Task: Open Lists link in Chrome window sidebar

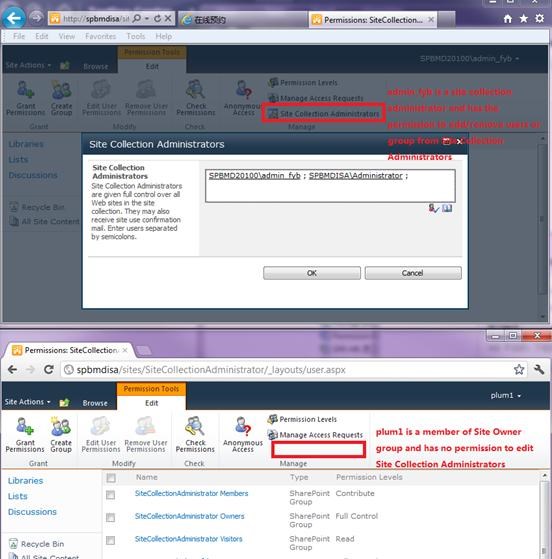Action: [x=17, y=496]
